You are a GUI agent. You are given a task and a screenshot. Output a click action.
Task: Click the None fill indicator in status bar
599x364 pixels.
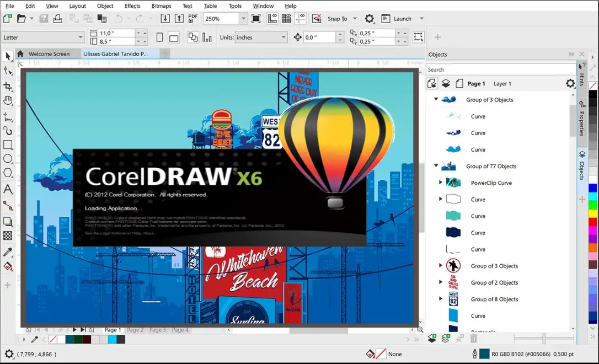[x=381, y=354]
